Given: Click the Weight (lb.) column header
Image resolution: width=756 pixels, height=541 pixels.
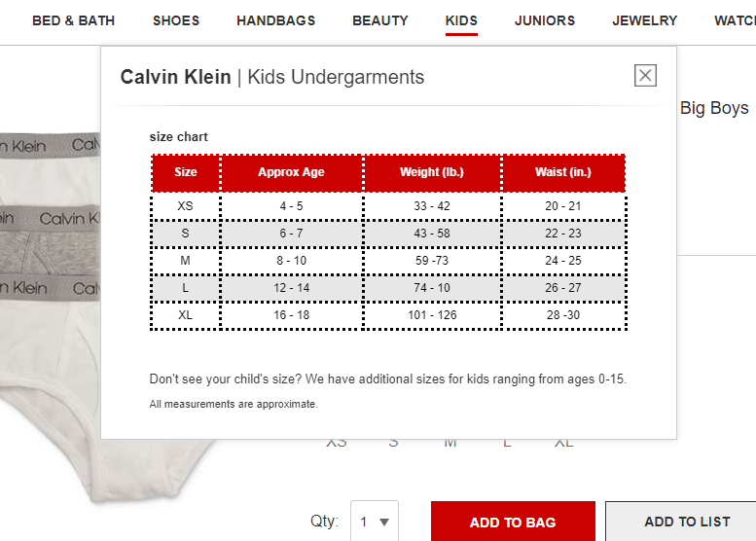Looking at the screenshot, I should [432, 172].
